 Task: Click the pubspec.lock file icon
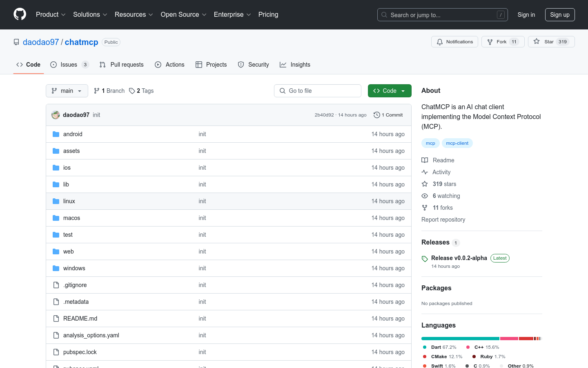coord(56,352)
